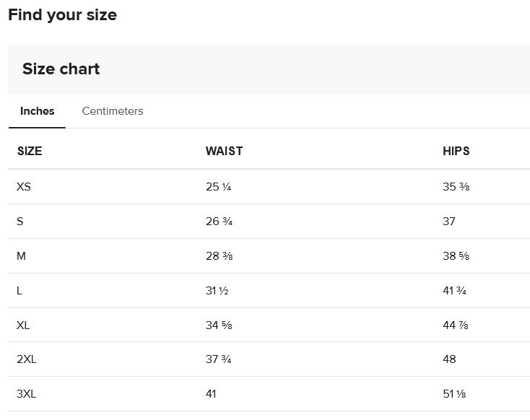Image resolution: width=530 pixels, height=420 pixels.
Task: Switch to the Centimeters tab
Action: click(x=113, y=111)
